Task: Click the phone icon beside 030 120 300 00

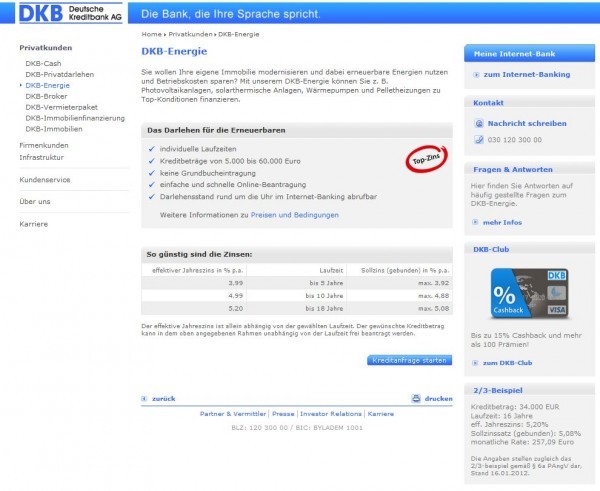Action: coord(479,140)
